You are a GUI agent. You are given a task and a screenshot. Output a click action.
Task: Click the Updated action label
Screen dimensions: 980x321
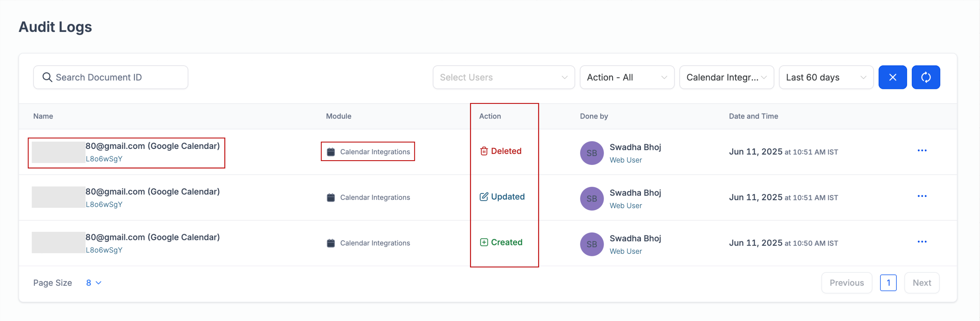point(508,196)
